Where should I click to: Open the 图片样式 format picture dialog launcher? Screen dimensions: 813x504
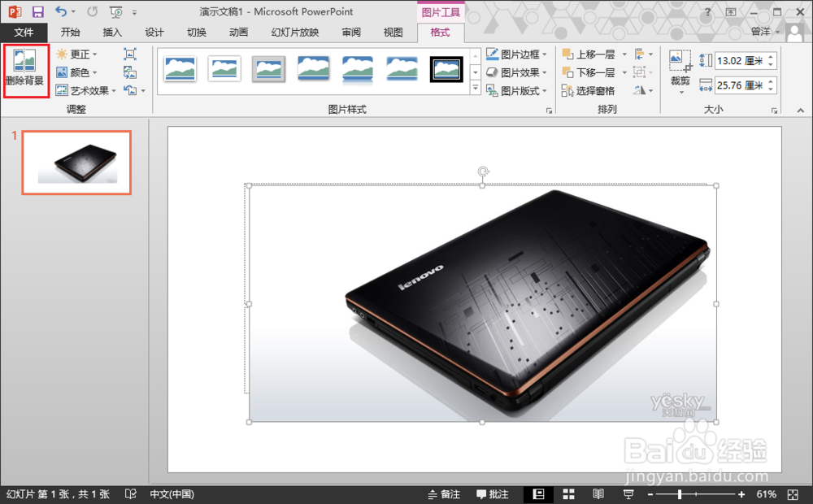click(x=549, y=111)
